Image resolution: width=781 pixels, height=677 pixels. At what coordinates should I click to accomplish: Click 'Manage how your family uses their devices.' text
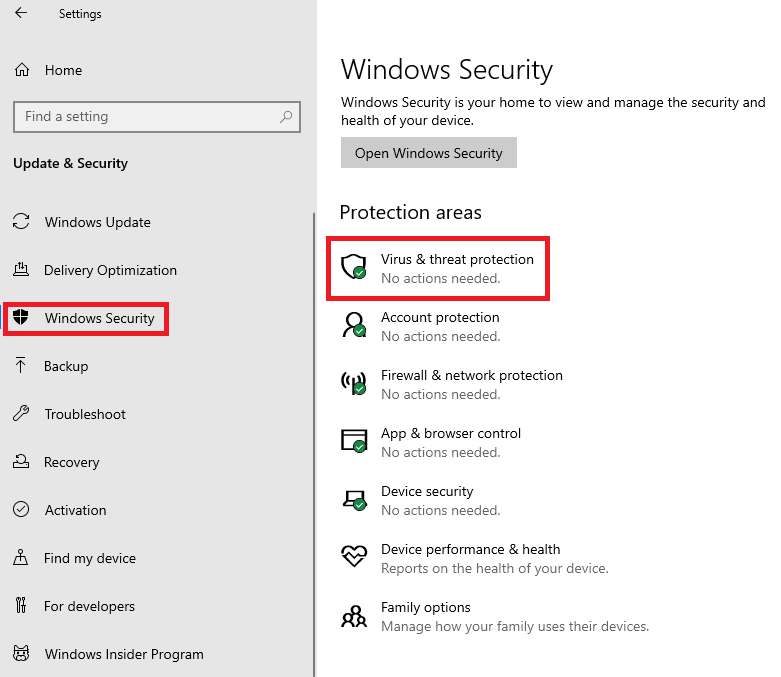(x=515, y=626)
